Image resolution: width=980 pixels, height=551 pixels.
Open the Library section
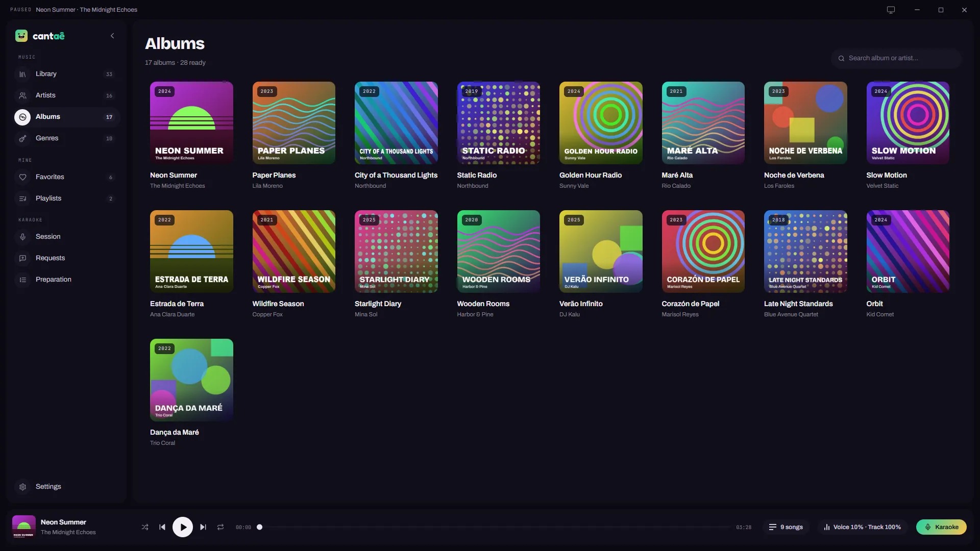(67, 74)
